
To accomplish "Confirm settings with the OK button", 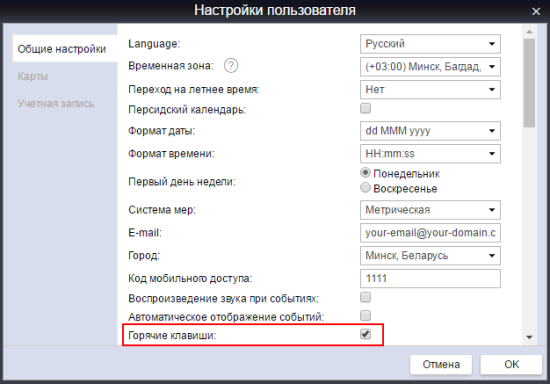I will click(511, 364).
